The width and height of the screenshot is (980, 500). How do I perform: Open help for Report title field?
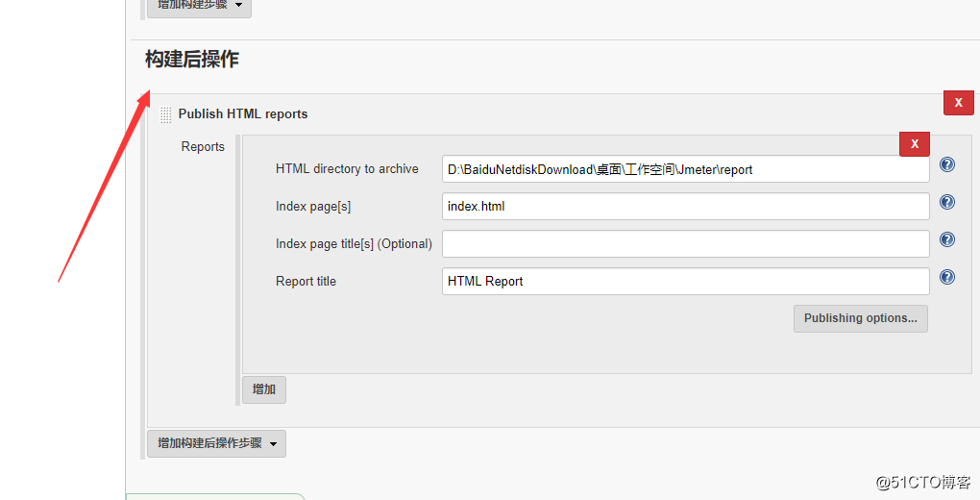(x=947, y=277)
